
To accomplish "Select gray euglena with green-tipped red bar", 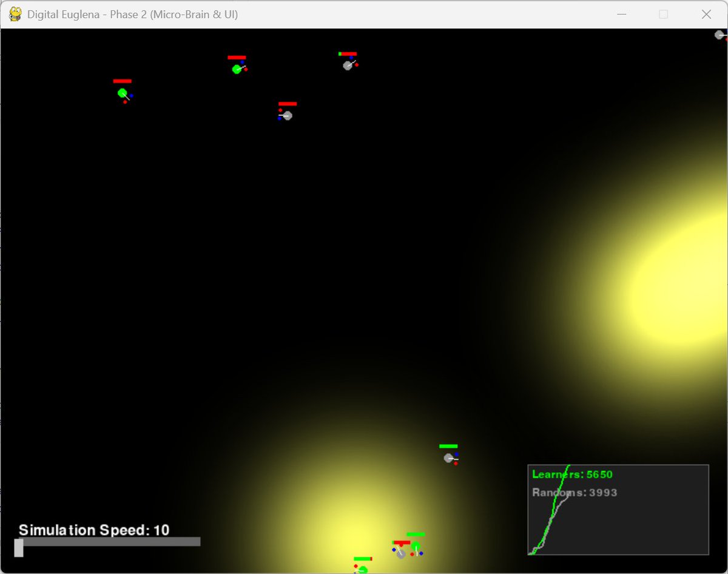I will point(348,66).
